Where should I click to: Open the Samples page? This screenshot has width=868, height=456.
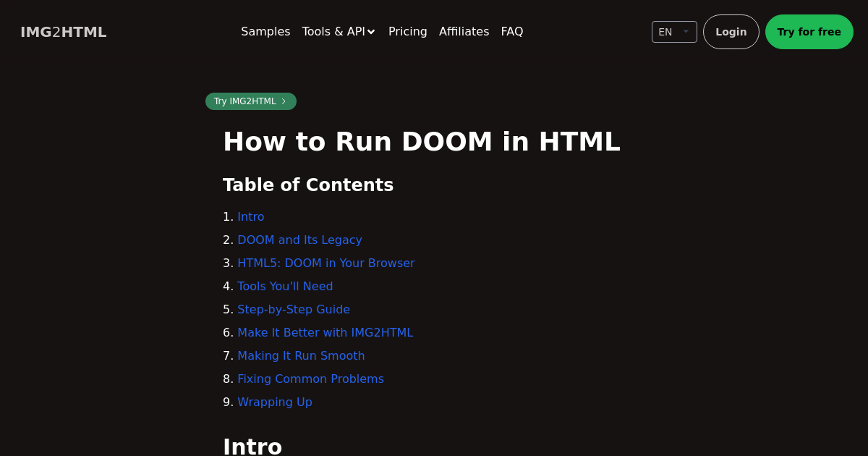265,32
